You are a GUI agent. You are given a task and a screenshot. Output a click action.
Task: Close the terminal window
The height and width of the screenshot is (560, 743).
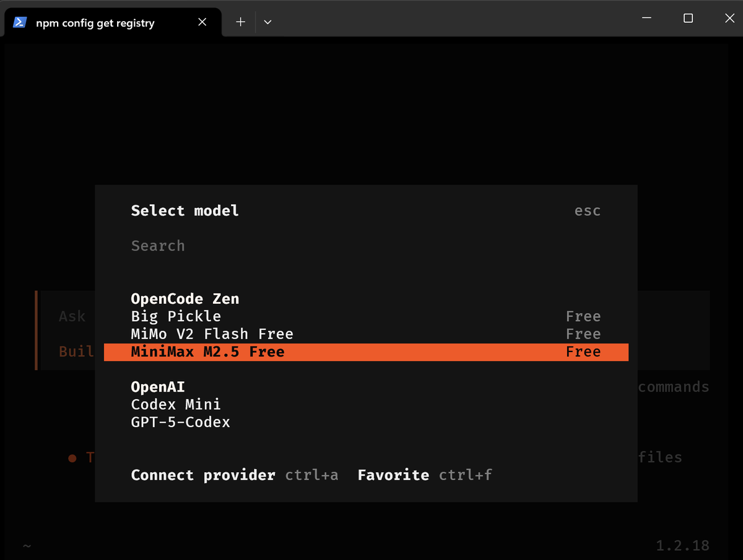[x=729, y=19]
